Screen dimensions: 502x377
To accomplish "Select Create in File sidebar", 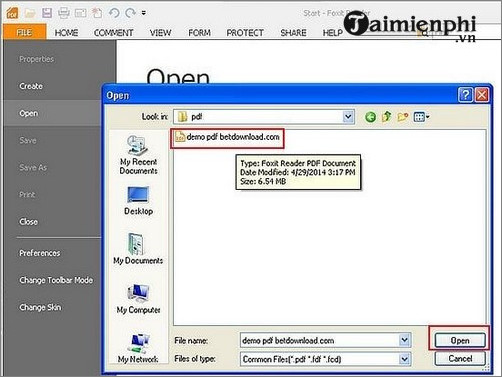I will pos(31,86).
